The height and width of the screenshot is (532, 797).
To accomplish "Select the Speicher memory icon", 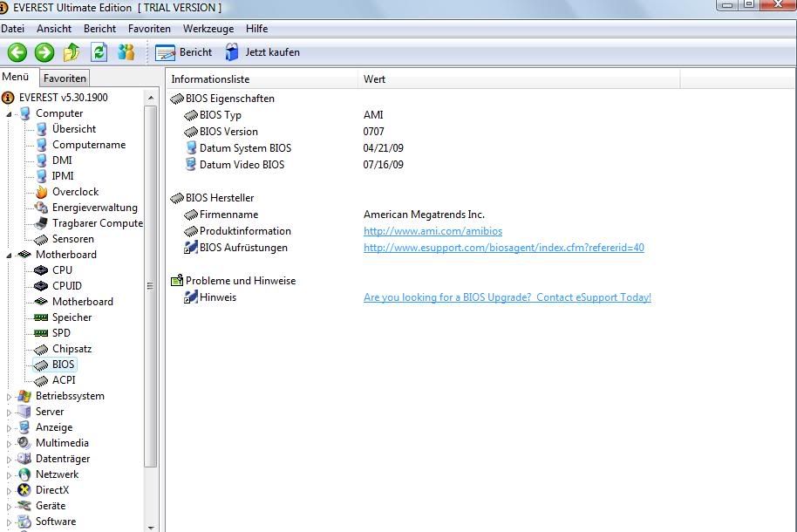I will tap(41, 317).
